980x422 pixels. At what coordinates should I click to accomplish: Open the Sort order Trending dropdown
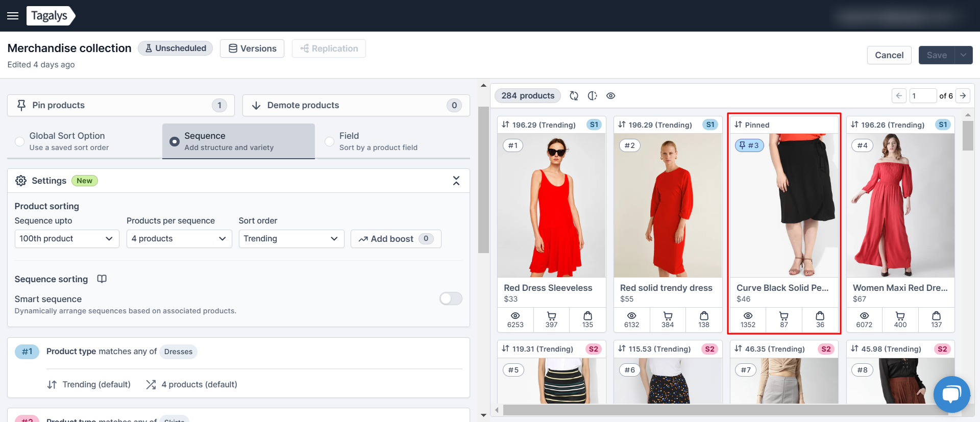pyautogui.click(x=291, y=239)
